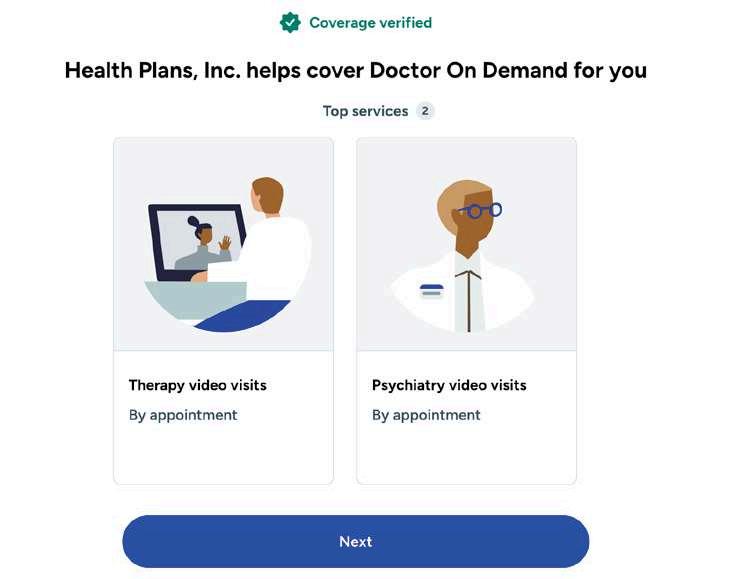Open the Therapy video visits card illustration
Screen dimensions: 743x579
[224, 244]
